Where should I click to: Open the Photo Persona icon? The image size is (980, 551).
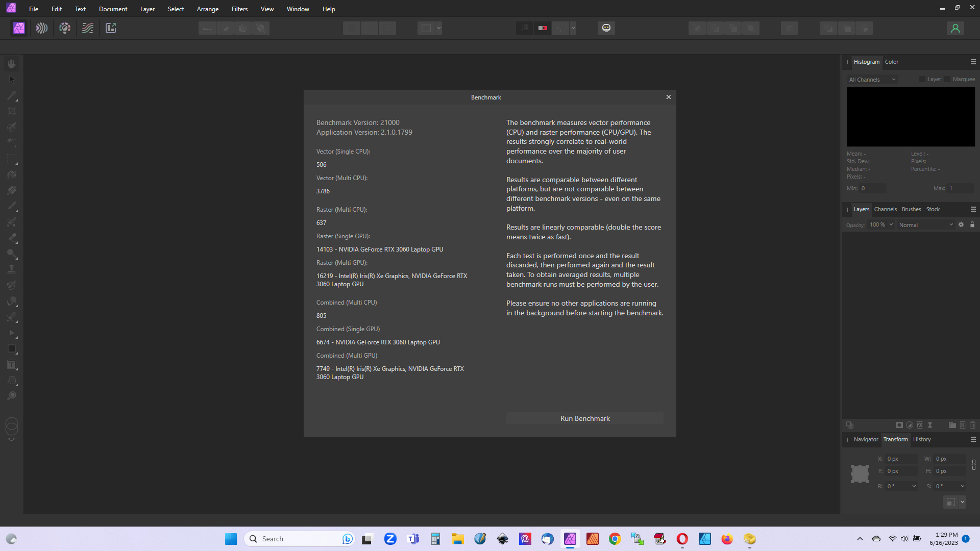(x=19, y=28)
